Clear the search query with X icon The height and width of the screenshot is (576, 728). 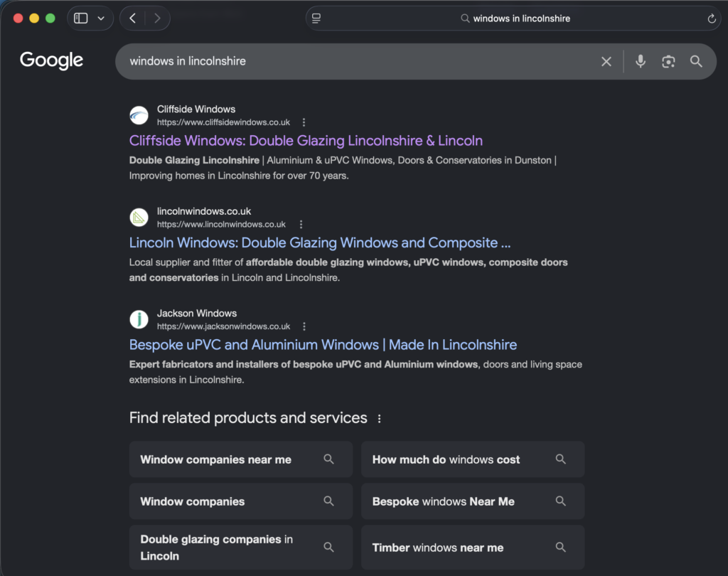point(606,61)
